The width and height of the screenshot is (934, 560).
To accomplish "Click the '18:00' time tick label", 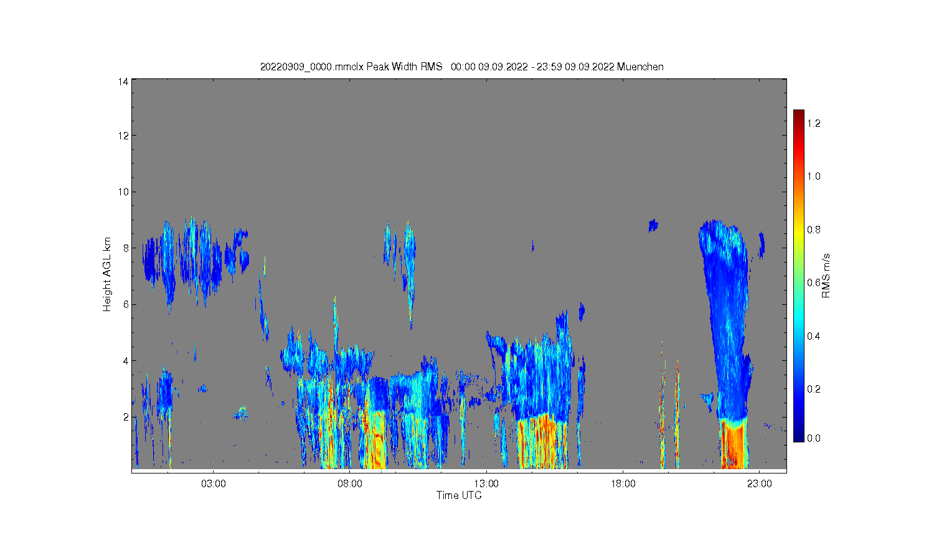I will tap(623, 483).
